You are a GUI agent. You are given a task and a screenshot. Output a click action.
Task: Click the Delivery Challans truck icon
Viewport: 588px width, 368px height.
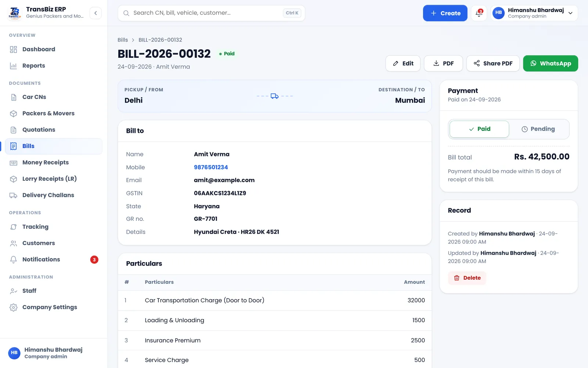pyautogui.click(x=14, y=195)
